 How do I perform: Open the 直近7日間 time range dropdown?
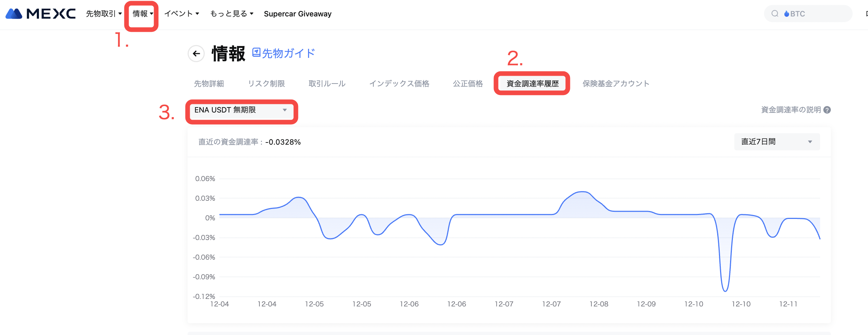click(x=777, y=142)
